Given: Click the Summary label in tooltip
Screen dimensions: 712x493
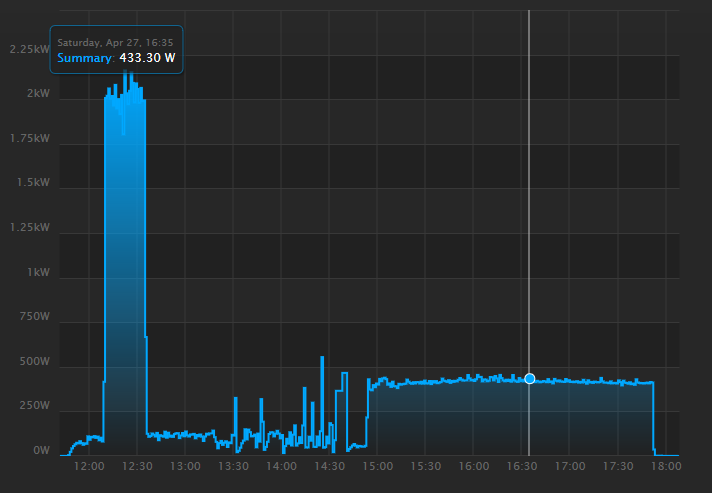Looking at the screenshot, I should click(84, 58).
